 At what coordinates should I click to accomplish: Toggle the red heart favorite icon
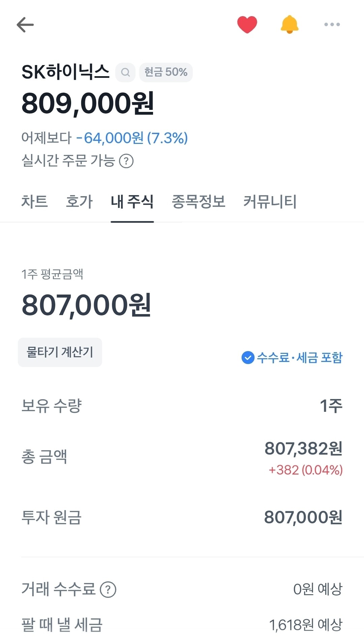pyautogui.click(x=247, y=25)
